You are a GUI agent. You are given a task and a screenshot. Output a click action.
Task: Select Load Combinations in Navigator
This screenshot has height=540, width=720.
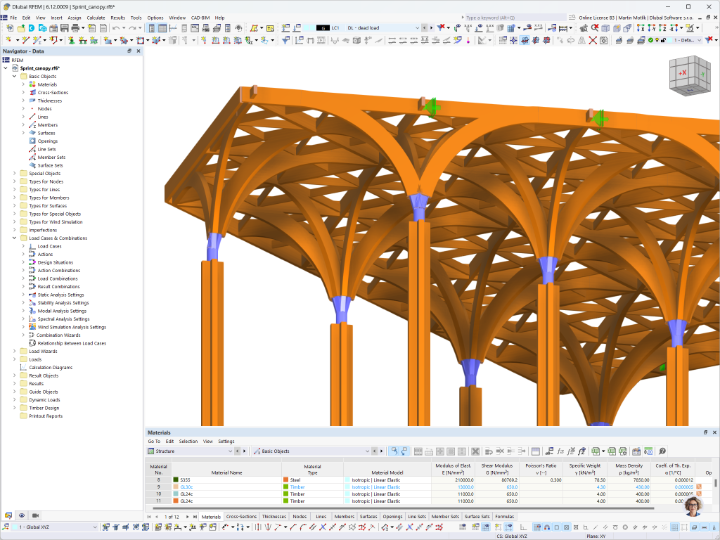click(58, 278)
